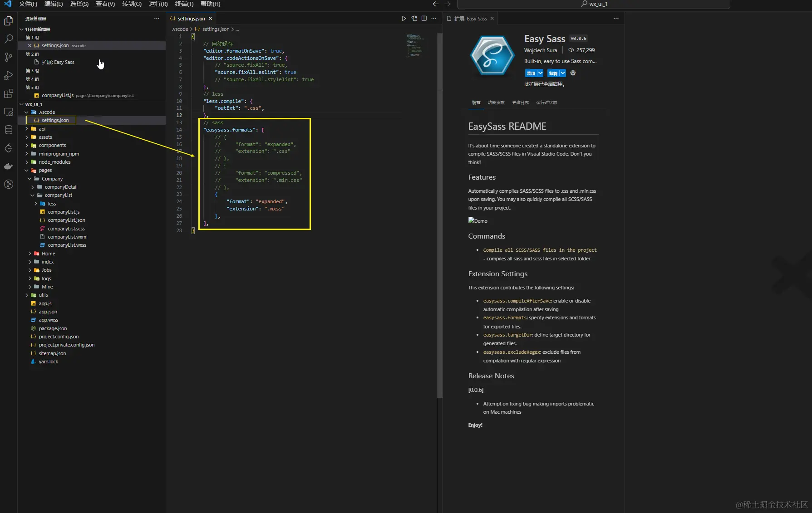This screenshot has height=513, width=812.
Task: Collapse the WX_UI_1 project root
Action: tap(21, 105)
